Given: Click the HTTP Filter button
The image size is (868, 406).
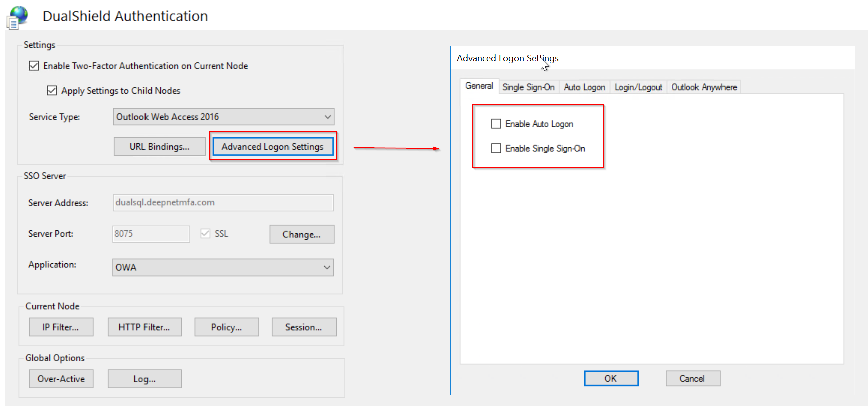Looking at the screenshot, I should [144, 327].
